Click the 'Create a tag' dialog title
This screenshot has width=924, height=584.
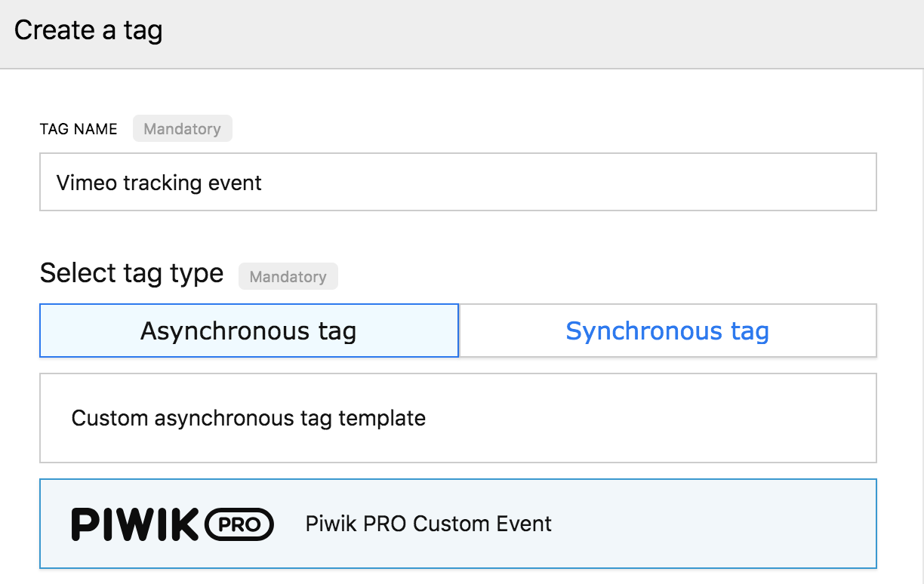tap(88, 30)
